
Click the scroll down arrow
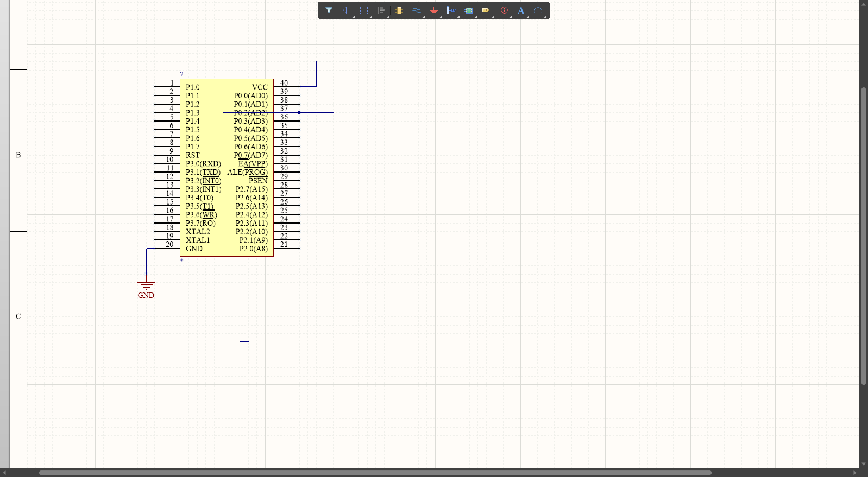click(864, 464)
